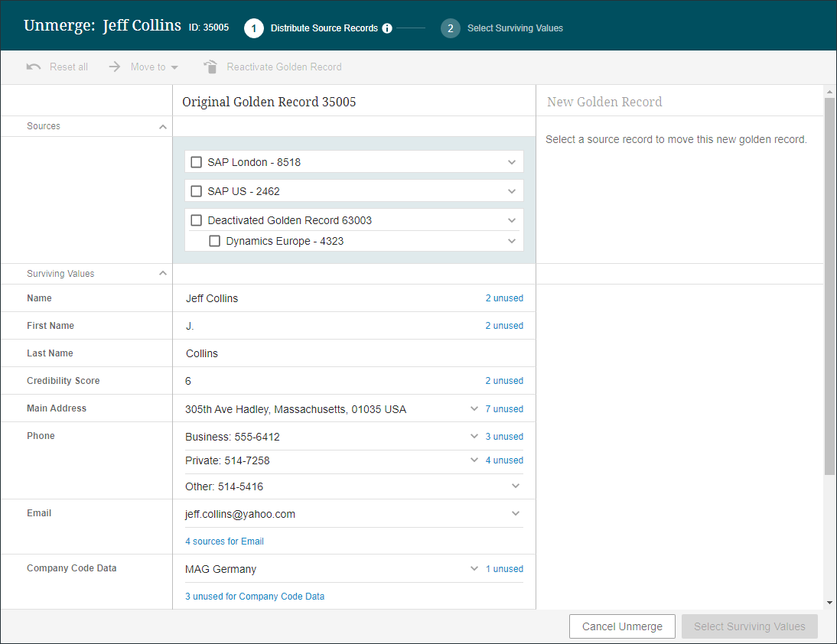Click the Move to arrow icon

115,67
